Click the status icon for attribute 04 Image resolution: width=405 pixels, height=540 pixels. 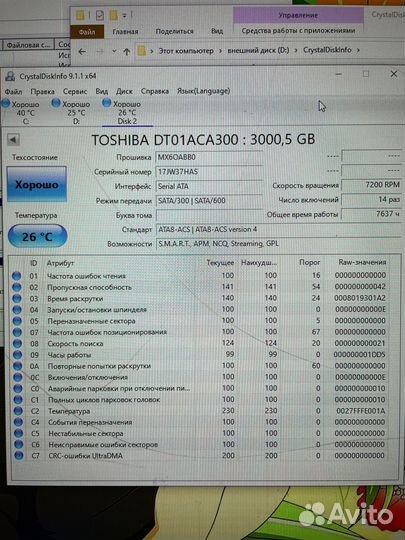(17, 310)
